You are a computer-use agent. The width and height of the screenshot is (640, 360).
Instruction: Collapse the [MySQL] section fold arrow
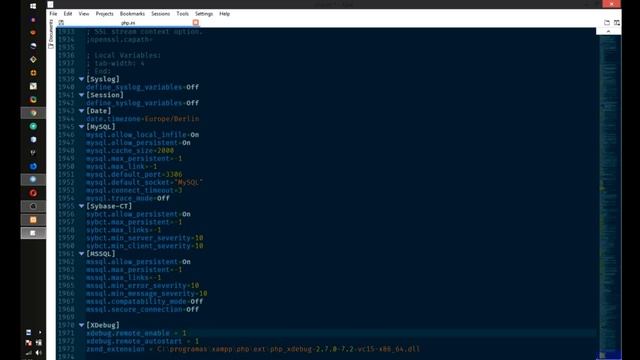(81, 127)
